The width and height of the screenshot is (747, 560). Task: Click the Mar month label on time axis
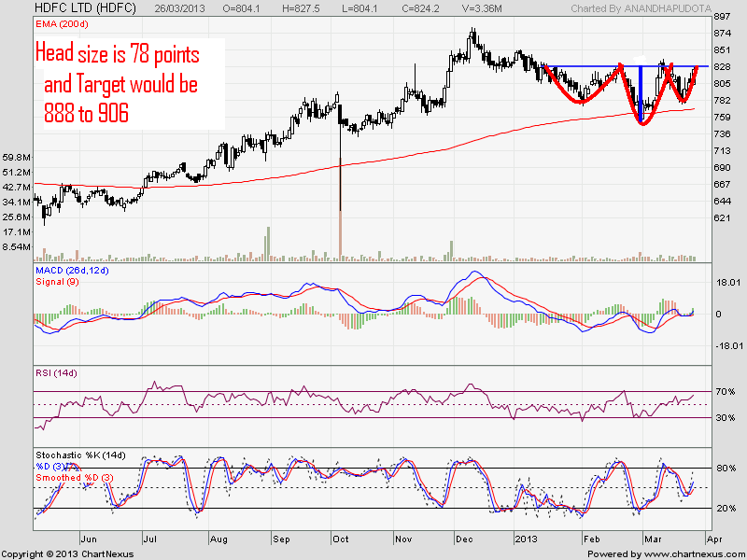pos(652,539)
